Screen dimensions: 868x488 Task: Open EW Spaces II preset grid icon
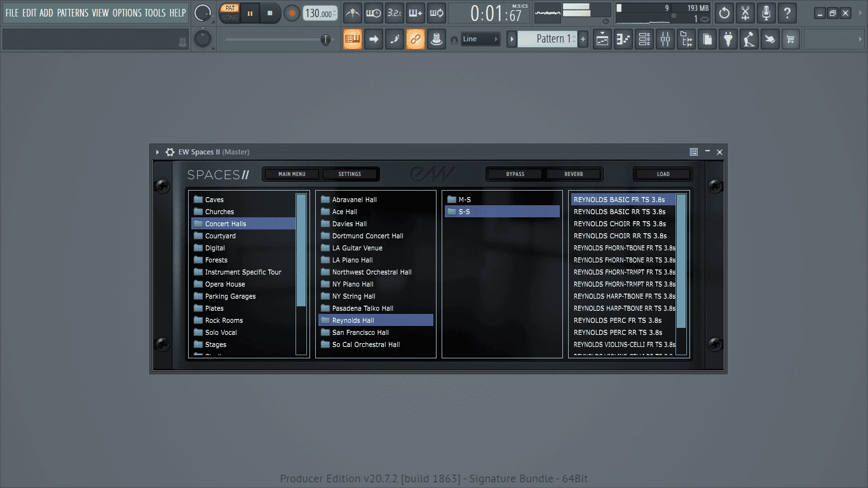(694, 152)
